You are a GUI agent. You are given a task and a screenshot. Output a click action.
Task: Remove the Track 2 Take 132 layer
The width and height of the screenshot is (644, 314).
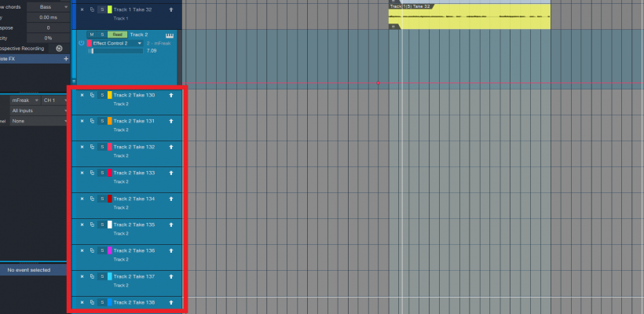[82, 147]
